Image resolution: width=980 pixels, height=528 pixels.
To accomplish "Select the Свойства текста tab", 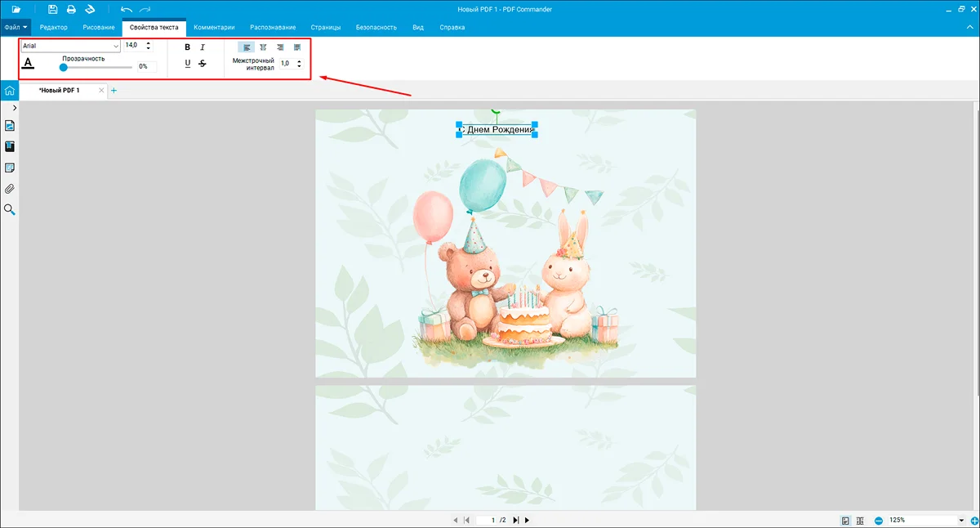I will [154, 28].
